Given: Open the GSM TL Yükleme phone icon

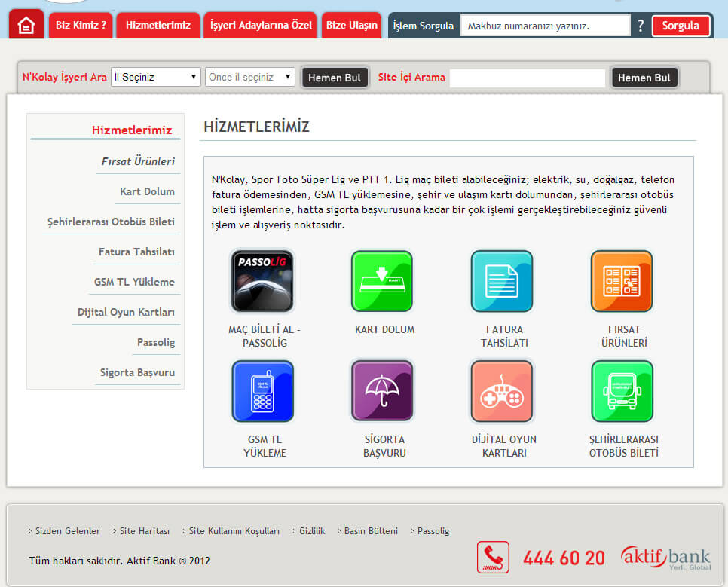Looking at the screenshot, I should (x=263, y=391).
